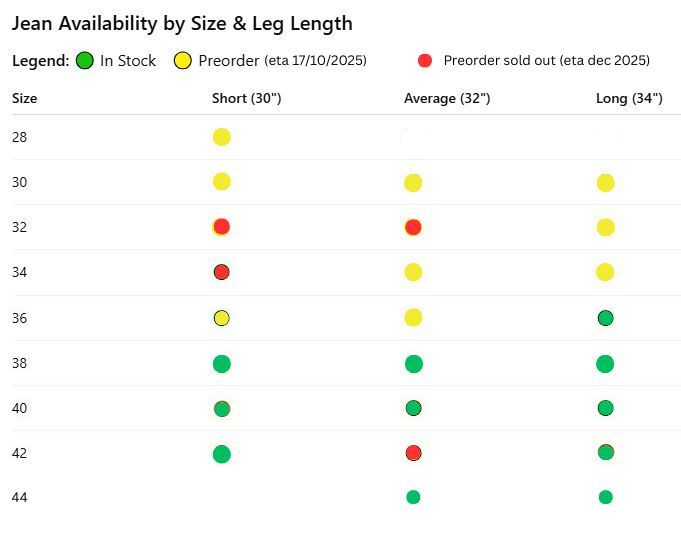Image resolution: width=681 pixels, height=534 pixels.
Task: Click the green In Stock legend dot
Action: pos(84,61)
